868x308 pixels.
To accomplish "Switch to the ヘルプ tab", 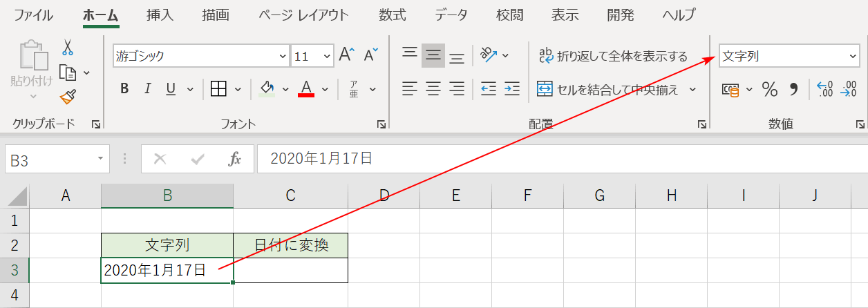I will (679, 15).
